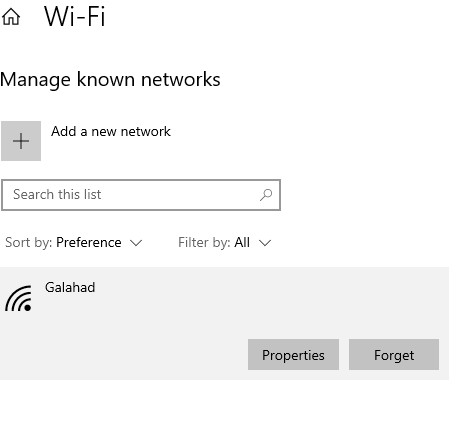Screen dimensions: 466x448
Task: Go to Settings home via house icon
Action: coord(11,17)
